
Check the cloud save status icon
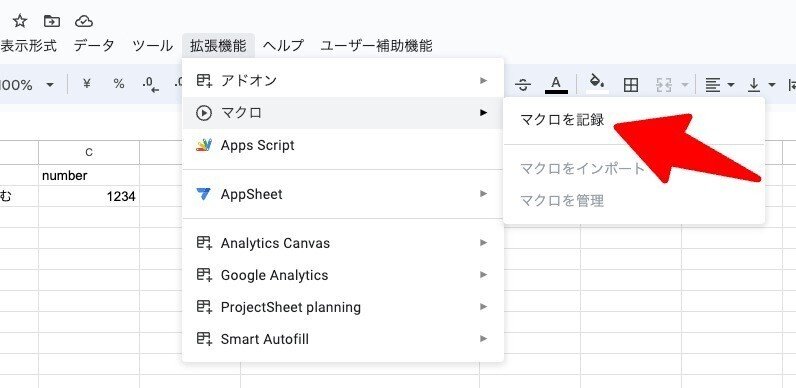[84, 21]
